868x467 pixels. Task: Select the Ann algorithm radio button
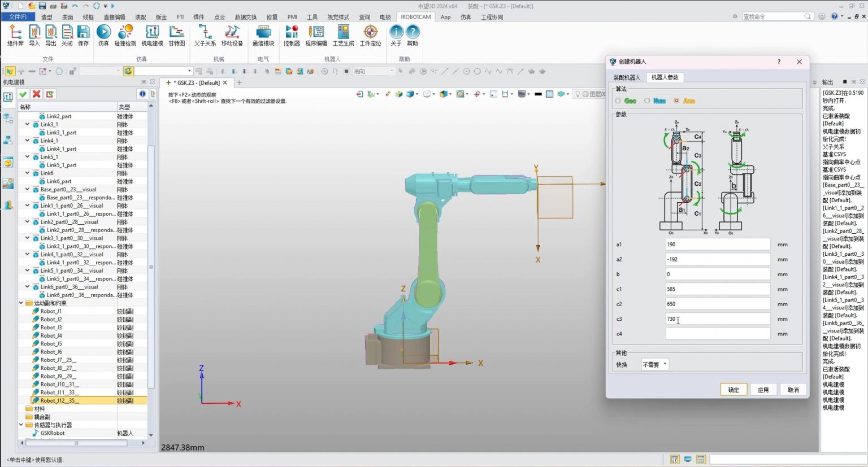click(x=676, y=101)
